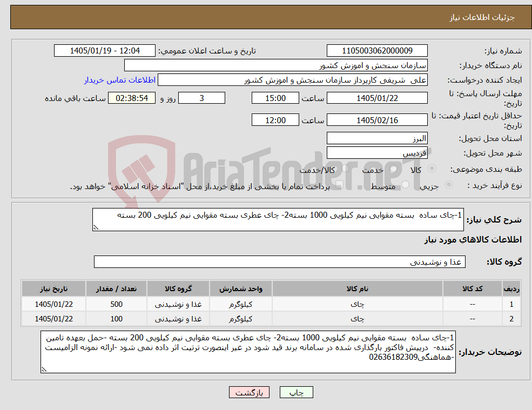This screenshot has width=532, height=410.
Task: Click quantity 500 in row 1
Action: point(116,304)
